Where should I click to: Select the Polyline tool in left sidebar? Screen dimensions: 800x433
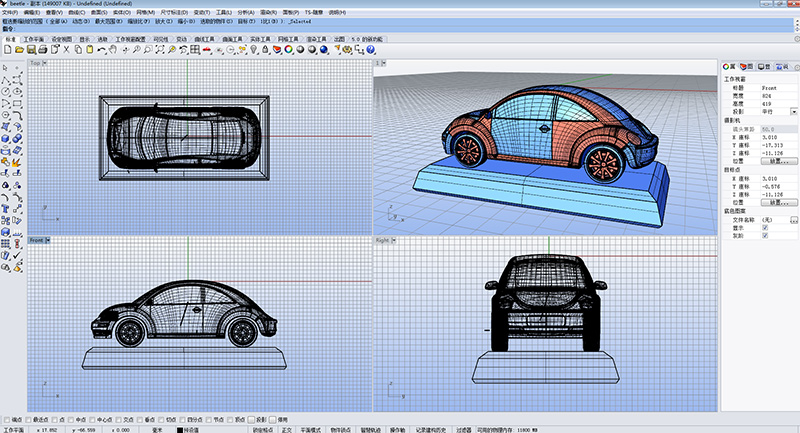point(5,80)
